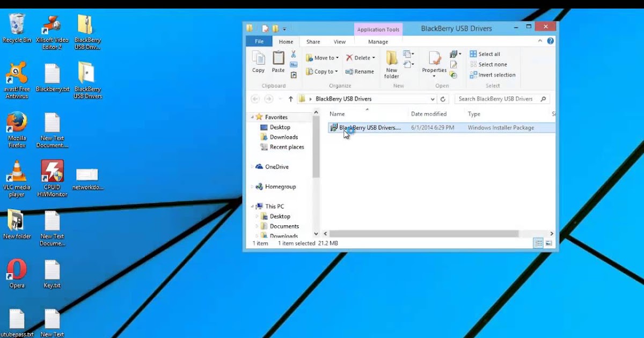Open the Open-with dropdown in Open group
Image resolution: width=644 pixels, height=338 pixels.
456,54
